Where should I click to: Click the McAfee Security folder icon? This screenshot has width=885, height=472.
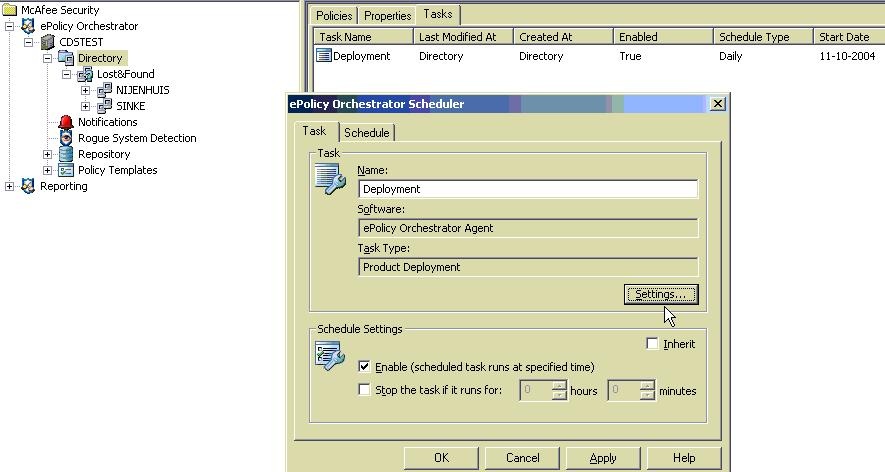pos(10,10)
